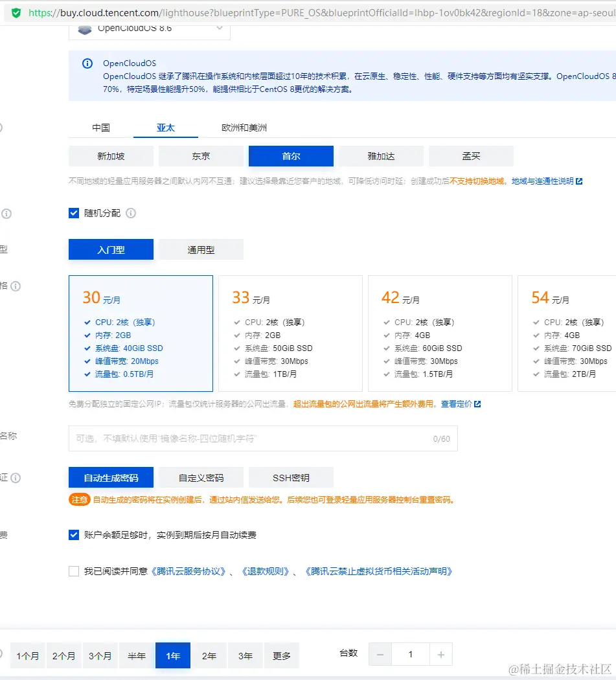The image size is (616, 680).
Task: Select the 33 元/月 package card
Action: pyautogui.click(x=291, y=334)
